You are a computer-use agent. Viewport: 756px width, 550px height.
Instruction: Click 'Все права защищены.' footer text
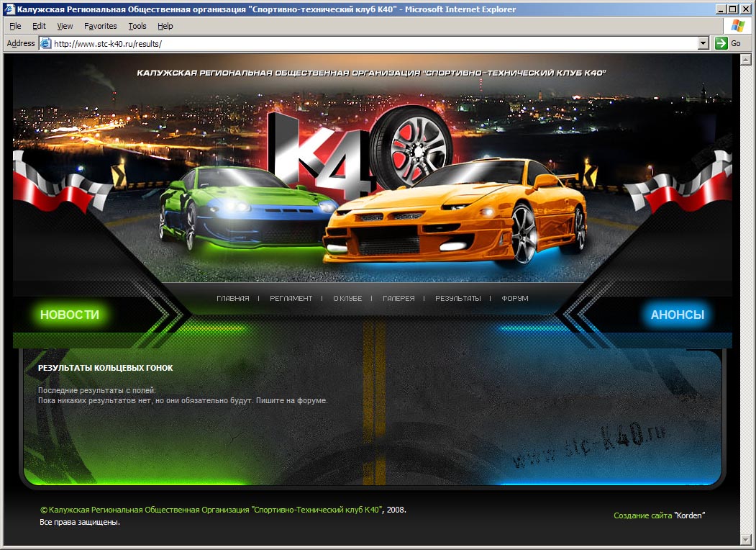click(80, 522)
